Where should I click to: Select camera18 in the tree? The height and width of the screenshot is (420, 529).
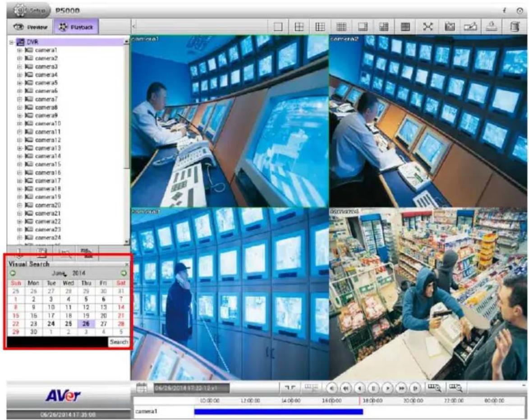(x=48, y=189)
